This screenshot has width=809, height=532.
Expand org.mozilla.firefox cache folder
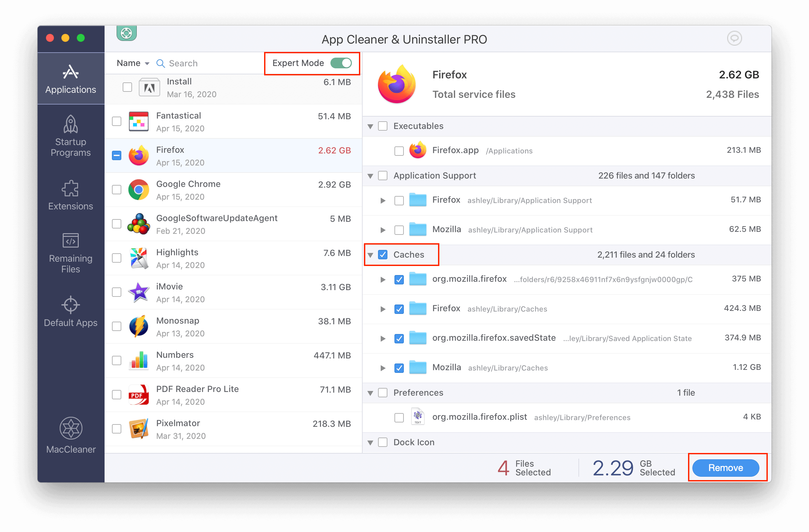point(382,279)
